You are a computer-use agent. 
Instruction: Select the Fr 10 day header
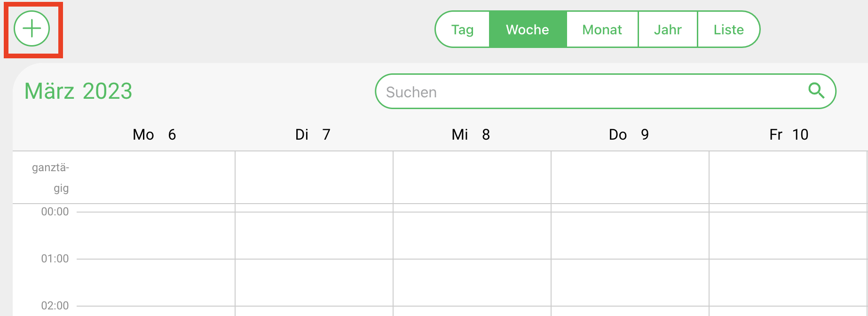[x=789, y=135]
